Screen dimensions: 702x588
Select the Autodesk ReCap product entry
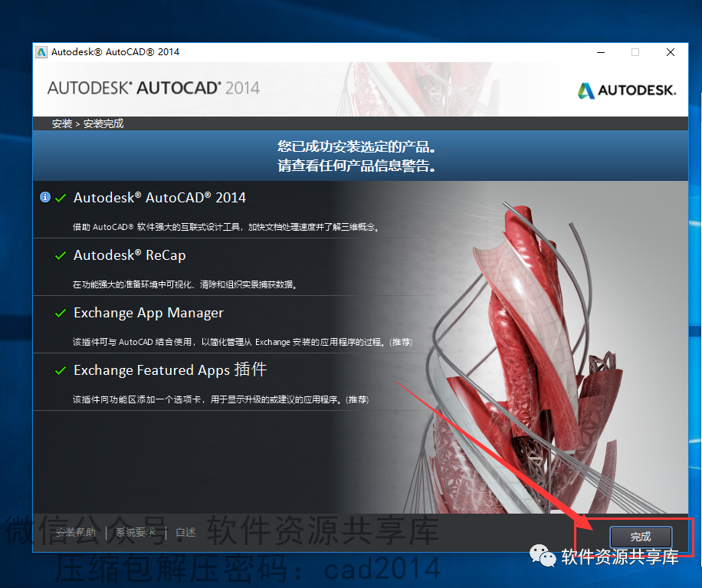pyautogui.click(x=130, y=255)
